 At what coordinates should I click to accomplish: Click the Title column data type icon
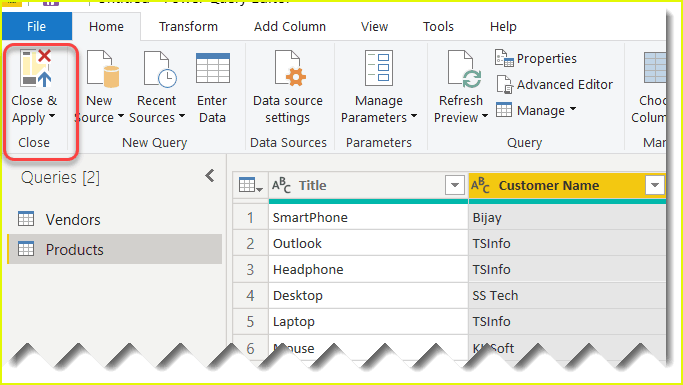coord(281,186)
